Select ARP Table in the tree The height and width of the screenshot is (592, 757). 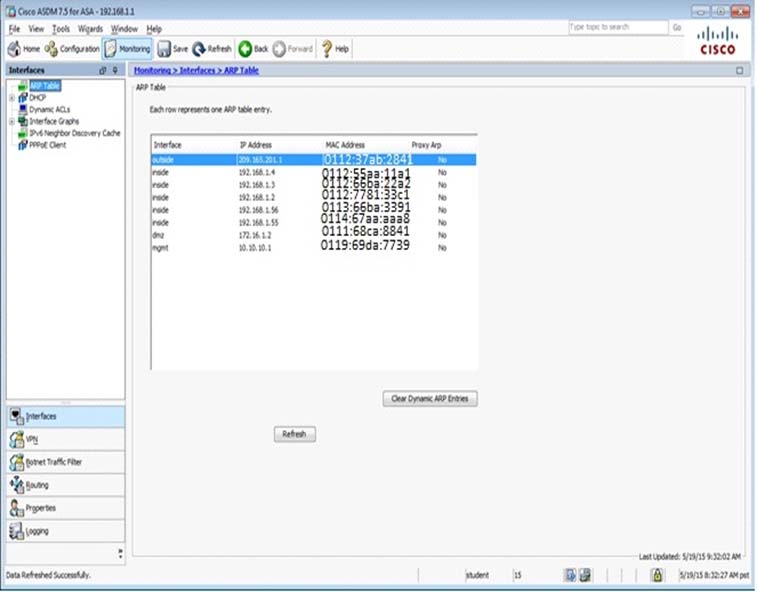pos(45,86)
